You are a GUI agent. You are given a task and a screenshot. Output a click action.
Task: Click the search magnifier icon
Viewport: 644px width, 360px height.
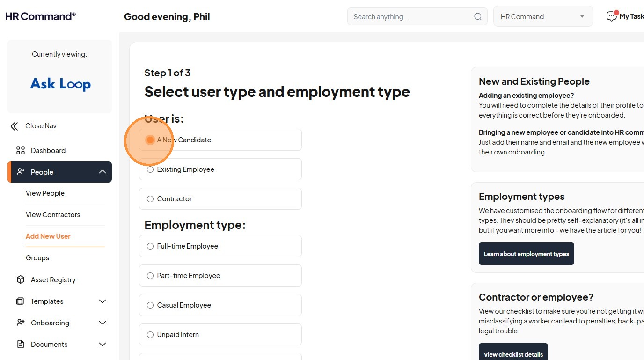[478, 17]
